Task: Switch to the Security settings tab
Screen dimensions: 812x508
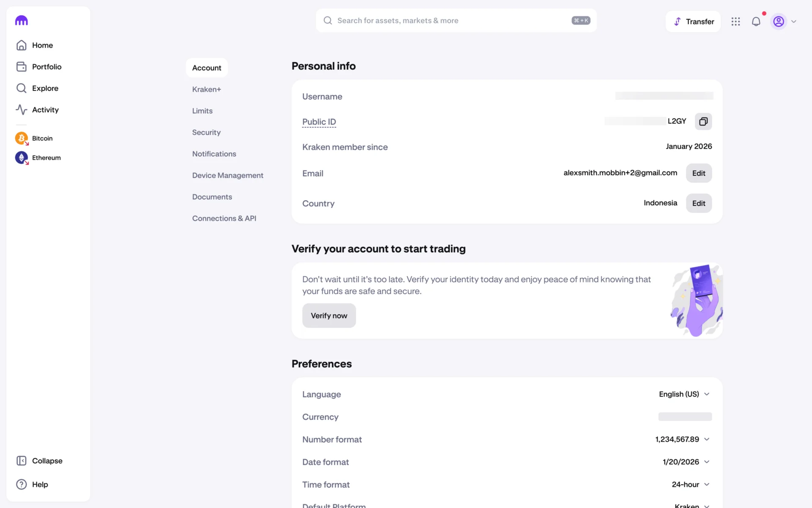Action: 206,133
